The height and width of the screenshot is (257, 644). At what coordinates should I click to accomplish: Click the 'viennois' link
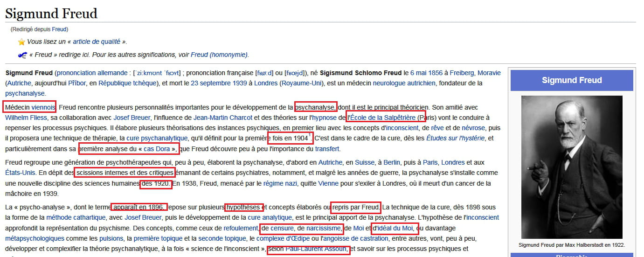pos(43,107)
